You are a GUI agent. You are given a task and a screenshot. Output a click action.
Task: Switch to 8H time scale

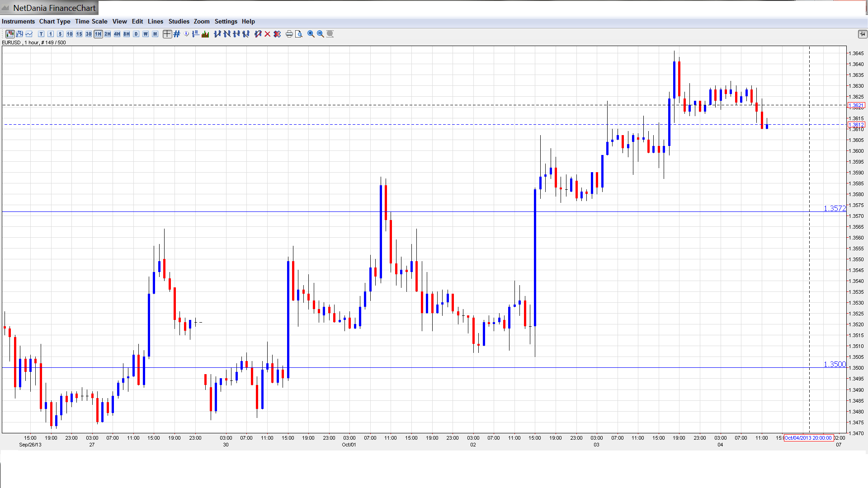click(x=127, y=34)
